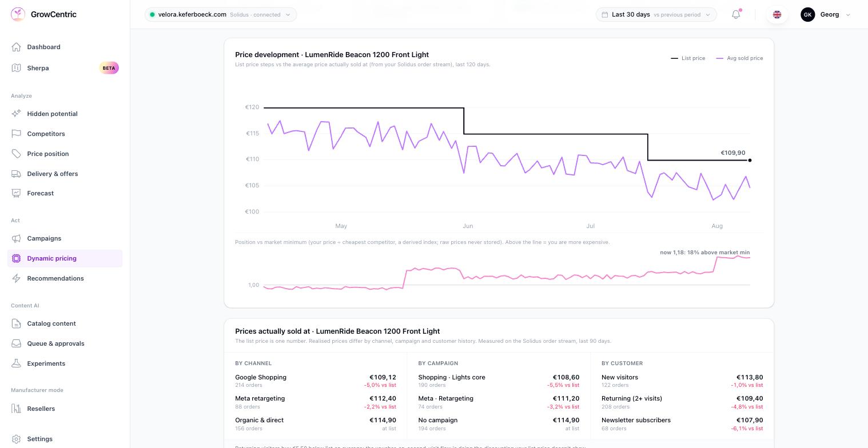This screenshot has width=868, height=448.
Task: Click the Recommendations lightning icon
Action: (16, 278)
